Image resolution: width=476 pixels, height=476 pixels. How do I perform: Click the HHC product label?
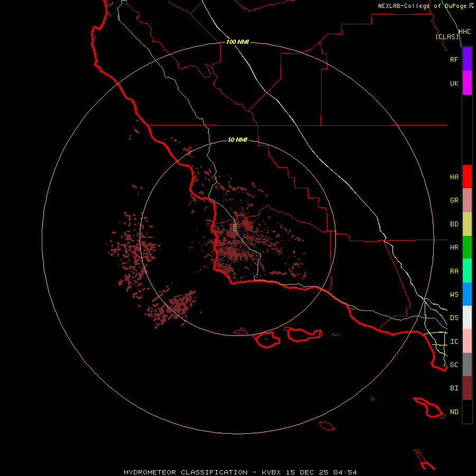click(x=464, y=32)
